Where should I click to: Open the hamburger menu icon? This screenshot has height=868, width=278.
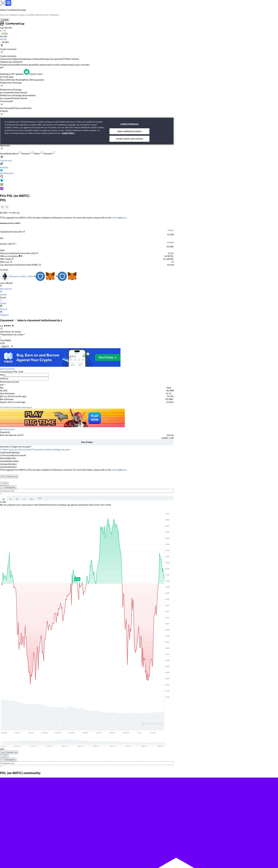point(2,184)
